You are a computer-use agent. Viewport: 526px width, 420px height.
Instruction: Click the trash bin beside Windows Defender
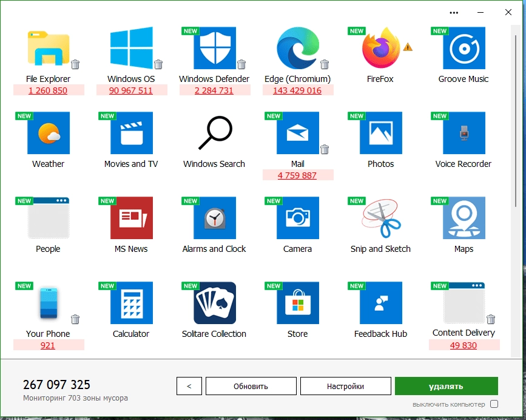[241, 64]
